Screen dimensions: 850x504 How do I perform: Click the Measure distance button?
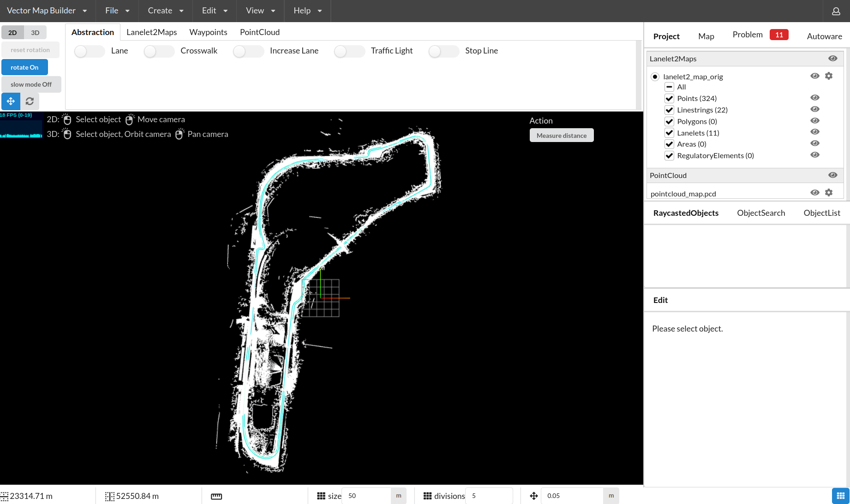[561, 135]
